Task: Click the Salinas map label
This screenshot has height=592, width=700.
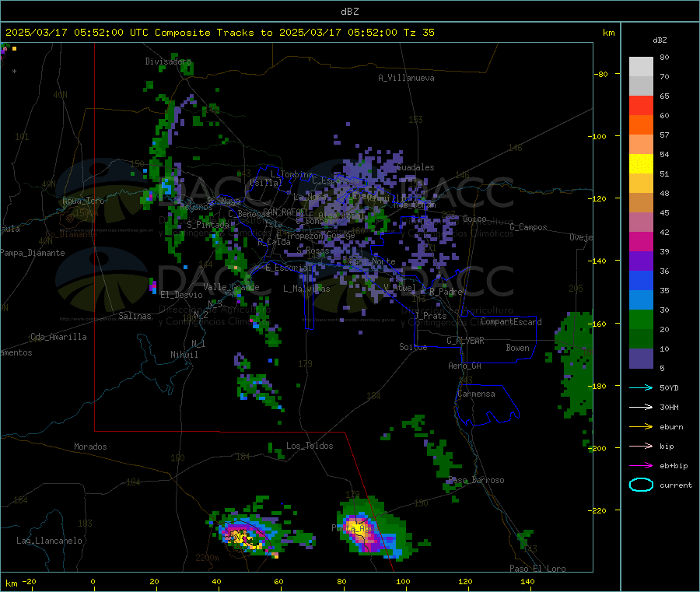Action: 135,316
